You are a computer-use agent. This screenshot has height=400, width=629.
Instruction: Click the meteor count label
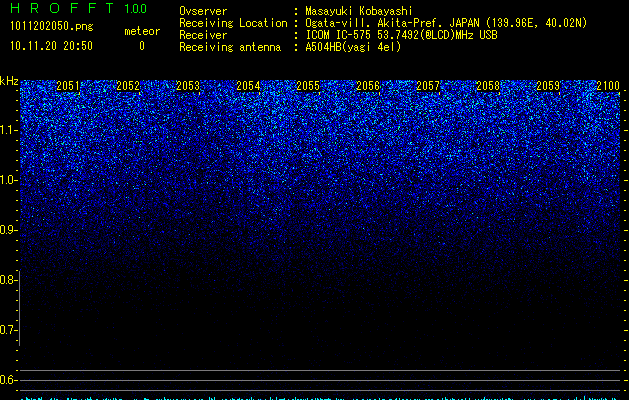coord(142,31)
